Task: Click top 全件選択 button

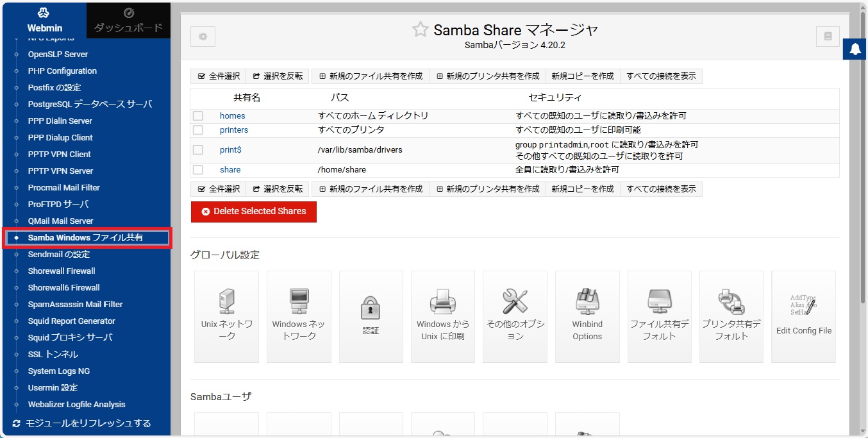Action: coord(218,76)
